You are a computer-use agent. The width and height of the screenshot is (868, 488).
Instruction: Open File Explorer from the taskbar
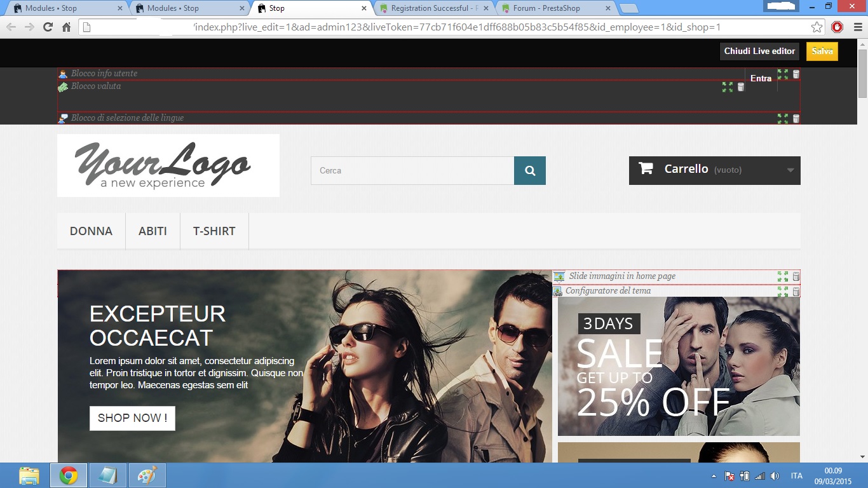29,475
